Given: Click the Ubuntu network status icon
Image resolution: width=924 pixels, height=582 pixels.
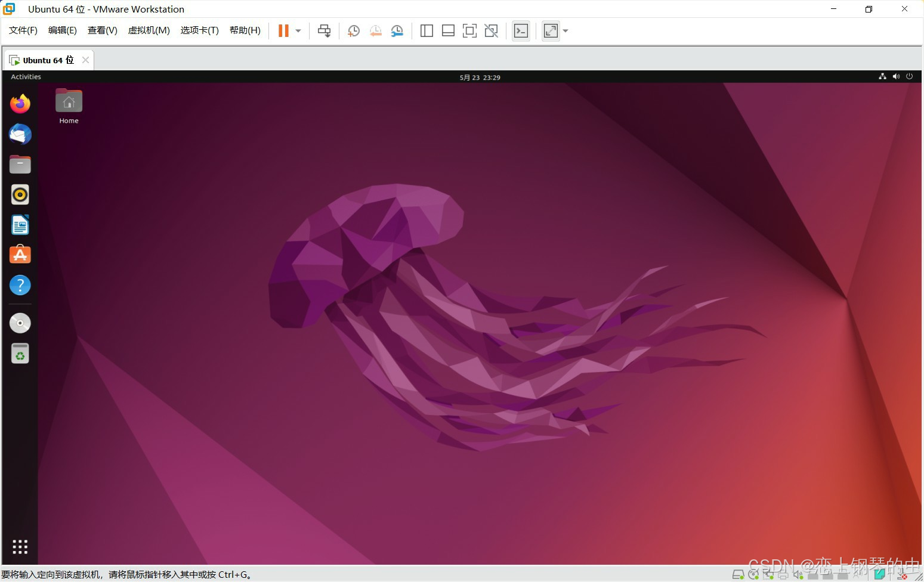Looking at the screenshot, I should pyautogui.click(x=882, y=76).
